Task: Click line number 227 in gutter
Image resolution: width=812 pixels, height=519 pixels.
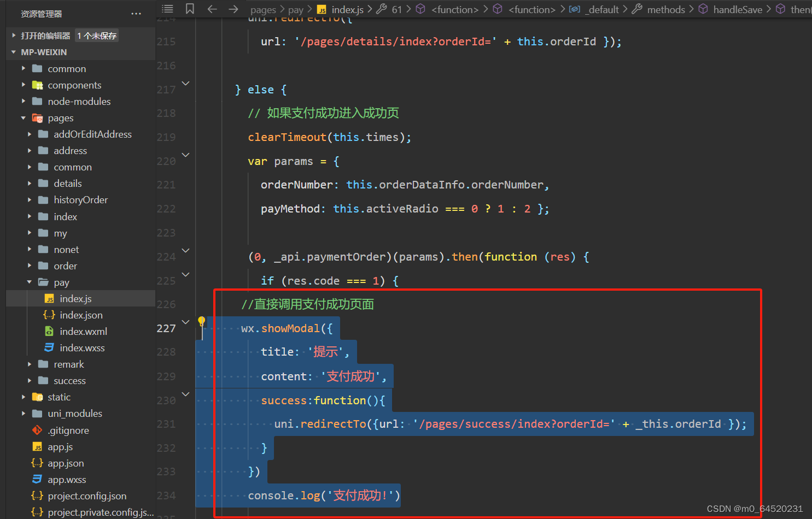Action: [x=166, y=328]
